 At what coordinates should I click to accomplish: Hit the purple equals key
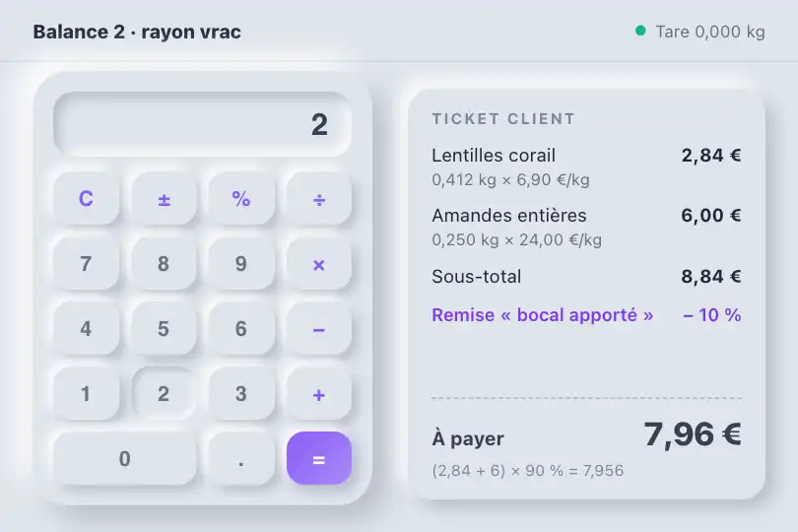click(318, 459)
